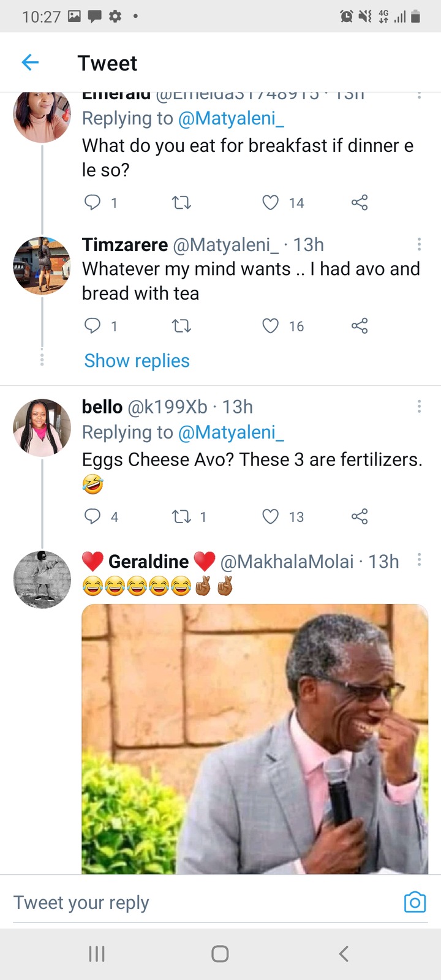Screen dimensions: 441x980
Task: Share Emerald's tweet
Action: (360, 202)
